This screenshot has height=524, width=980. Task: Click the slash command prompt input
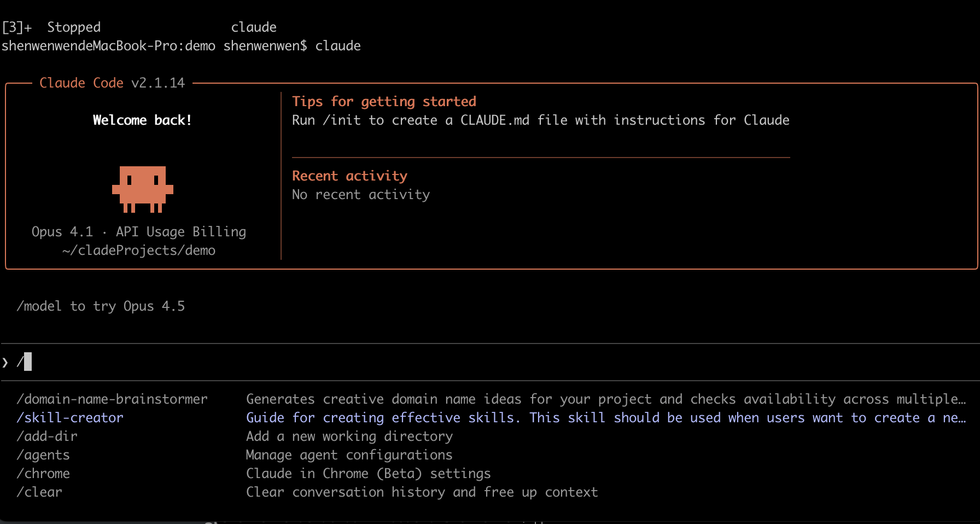coord(490,362)
